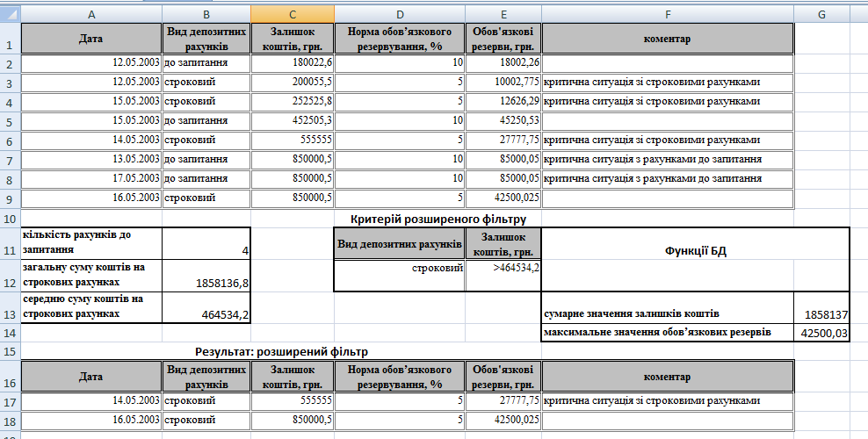Viewport: 868px width, 439px height.
Task: Click cell with value 18002,26
Action: click(503, 63)
